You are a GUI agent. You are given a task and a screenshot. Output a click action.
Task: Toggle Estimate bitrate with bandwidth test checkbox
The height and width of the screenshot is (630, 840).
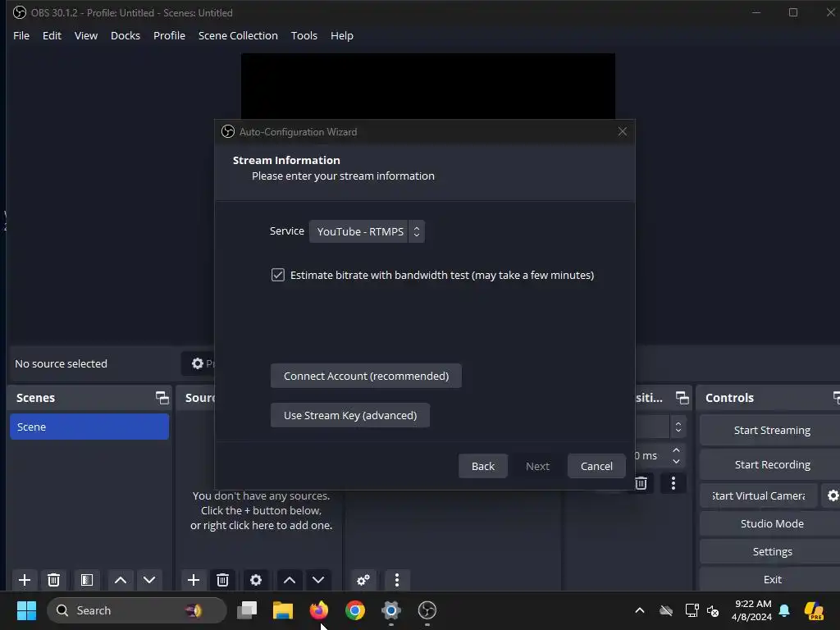pyautogui.click(x=277, y=275)
